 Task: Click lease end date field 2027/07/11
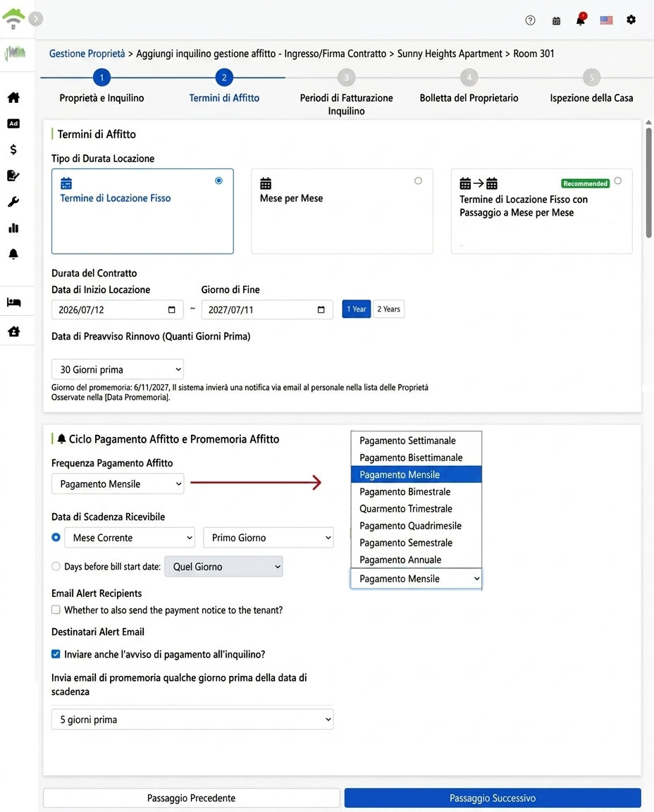point(267,309)
